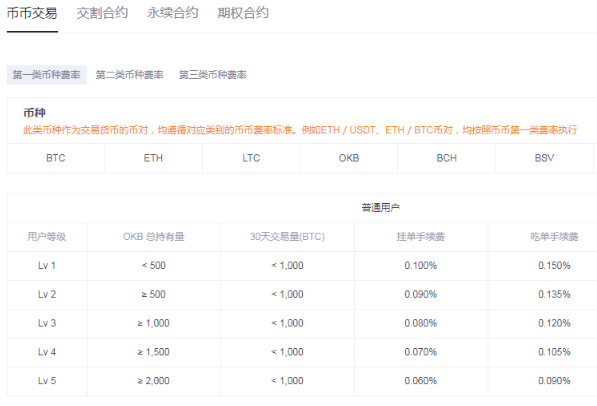Click the 30天交易量(BTC) column header
Image resolution: width=597 pixels, height=406 pixels.
pyautogui.click(x=287, y=237)
